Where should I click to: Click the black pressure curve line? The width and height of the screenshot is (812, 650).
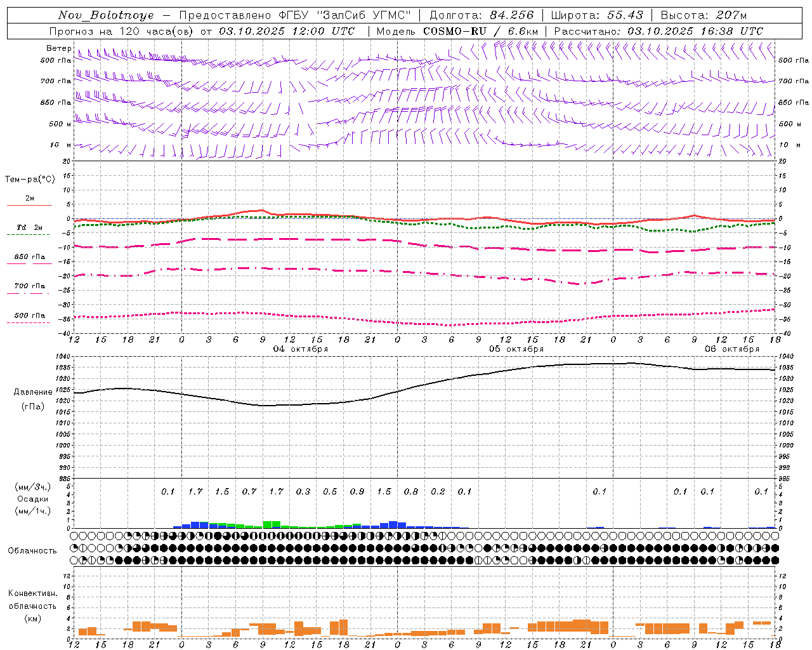pos(424,383)
